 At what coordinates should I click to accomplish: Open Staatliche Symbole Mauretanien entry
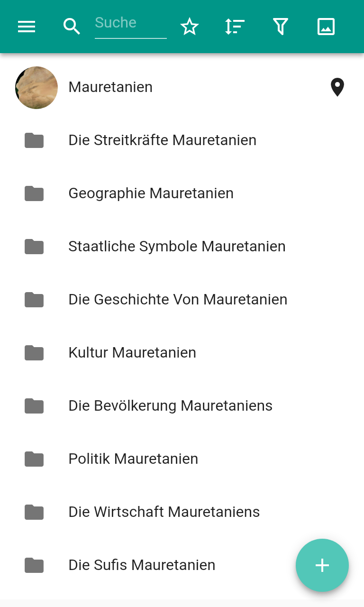[177, 247]
